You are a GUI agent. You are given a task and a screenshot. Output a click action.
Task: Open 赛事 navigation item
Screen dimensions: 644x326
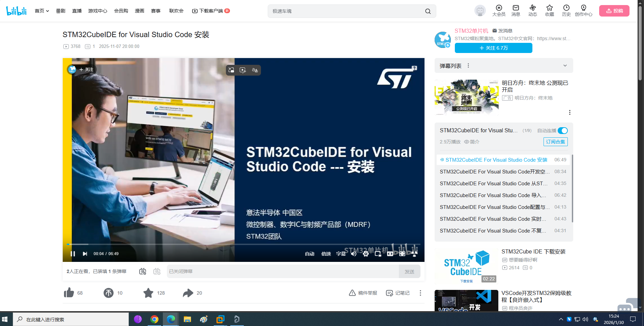156,11
